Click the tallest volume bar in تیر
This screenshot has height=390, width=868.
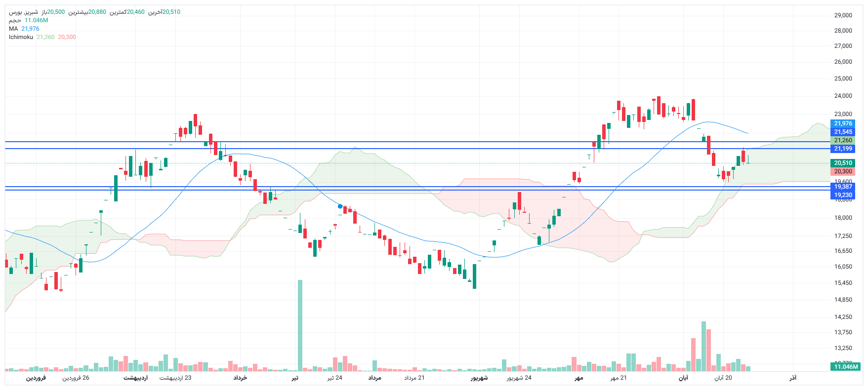300,326
